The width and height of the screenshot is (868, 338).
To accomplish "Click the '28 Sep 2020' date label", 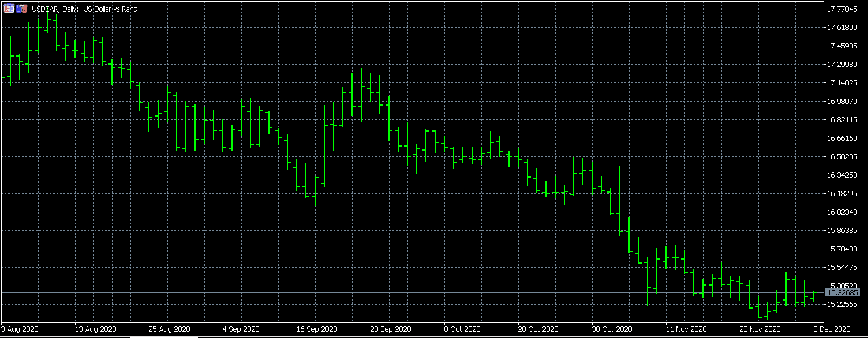I will [391, 329].
